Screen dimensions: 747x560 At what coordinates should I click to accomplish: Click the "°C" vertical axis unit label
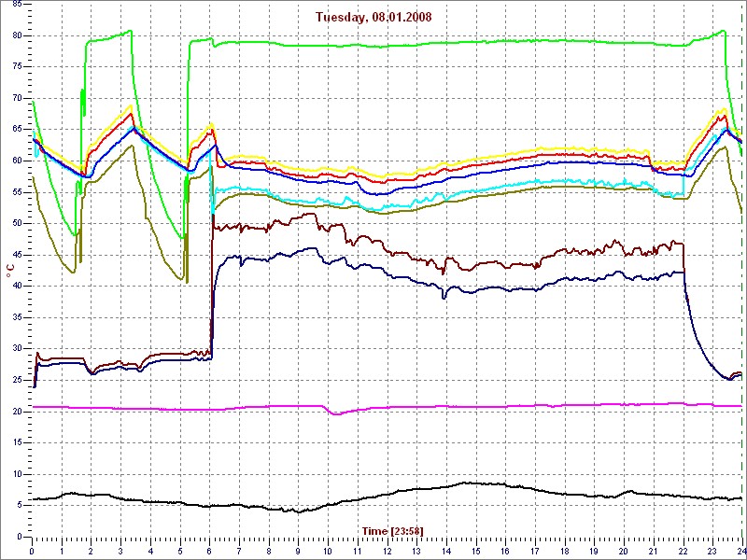point(9,272)
